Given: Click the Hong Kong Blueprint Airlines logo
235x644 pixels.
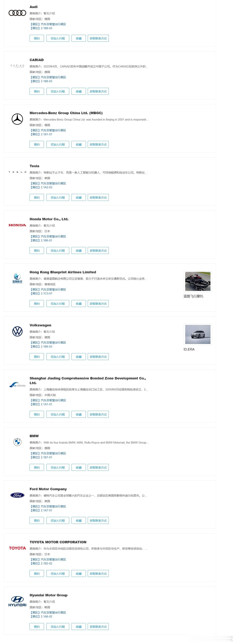Looking at the screenshot, I should pos(17,278).
